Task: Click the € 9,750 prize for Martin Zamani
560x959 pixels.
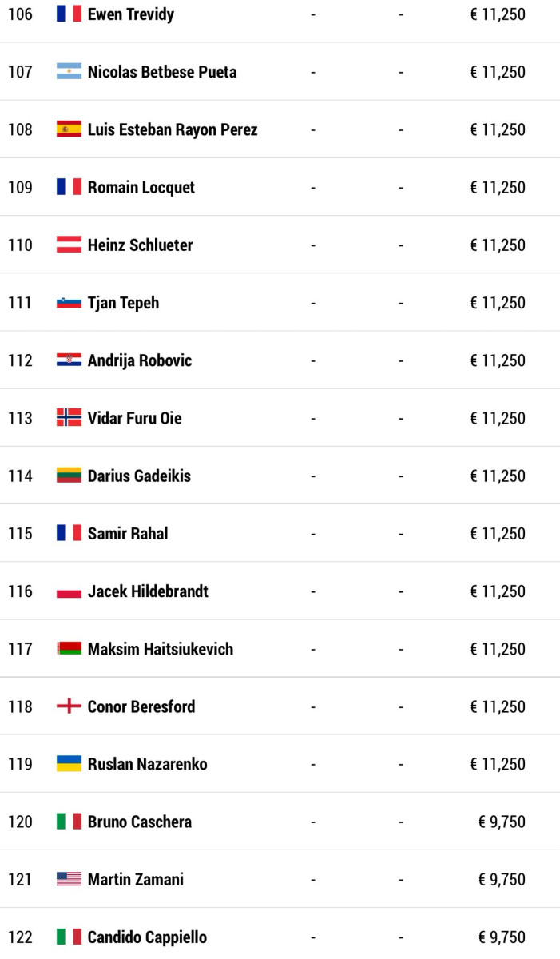Action: [502, 879]
